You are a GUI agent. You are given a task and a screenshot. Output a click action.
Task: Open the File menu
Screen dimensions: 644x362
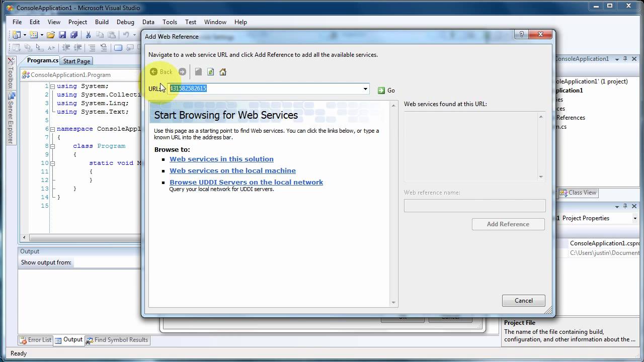17,22
